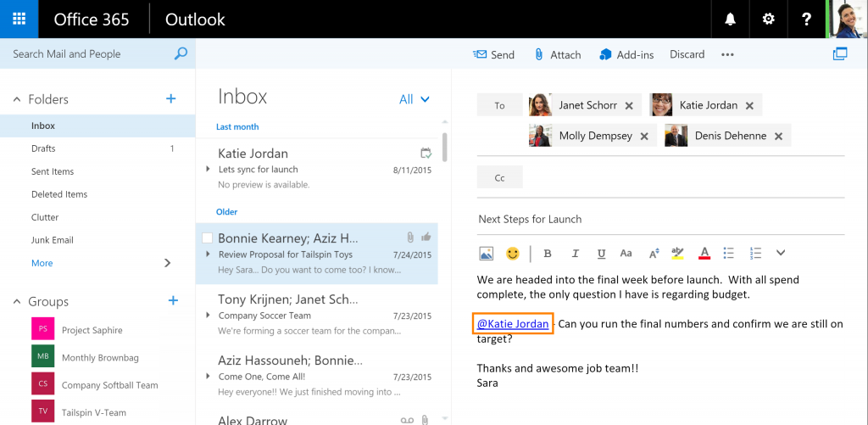
Task: Toggle bold formatting
Action: tap(548, 253)
